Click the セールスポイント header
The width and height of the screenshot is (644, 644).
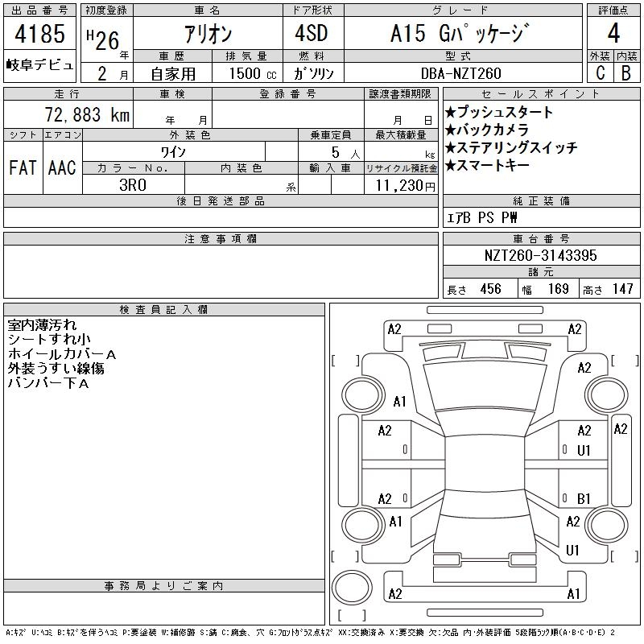[x=541, y=94]
